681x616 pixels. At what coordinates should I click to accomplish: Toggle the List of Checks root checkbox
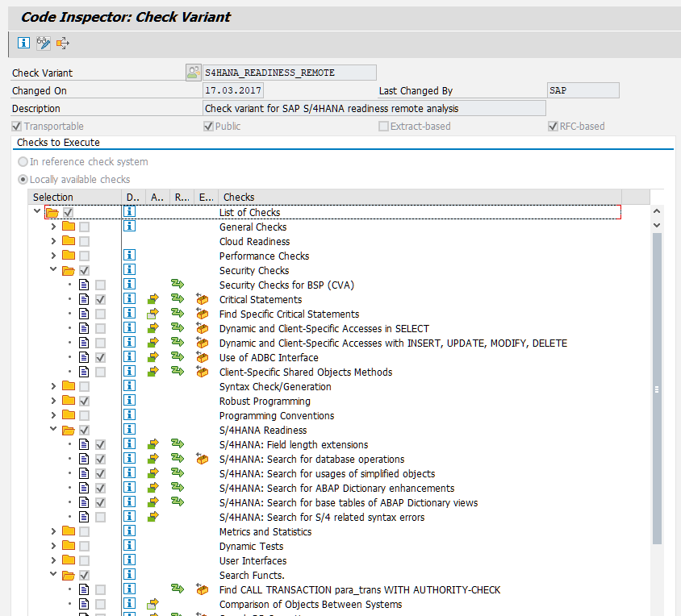tap(69, 212)
